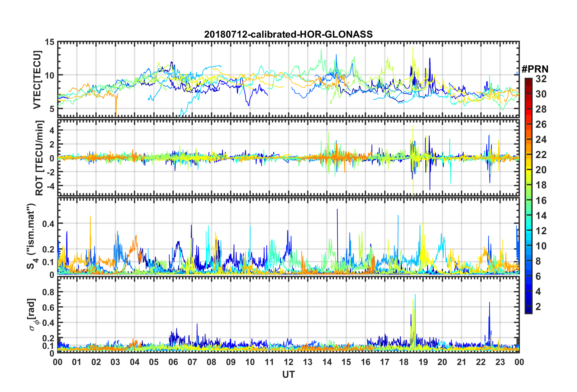Select hour tick 03 on the UT axis
The width and height of the screenshot is (577, 392).
pos(115,362)
